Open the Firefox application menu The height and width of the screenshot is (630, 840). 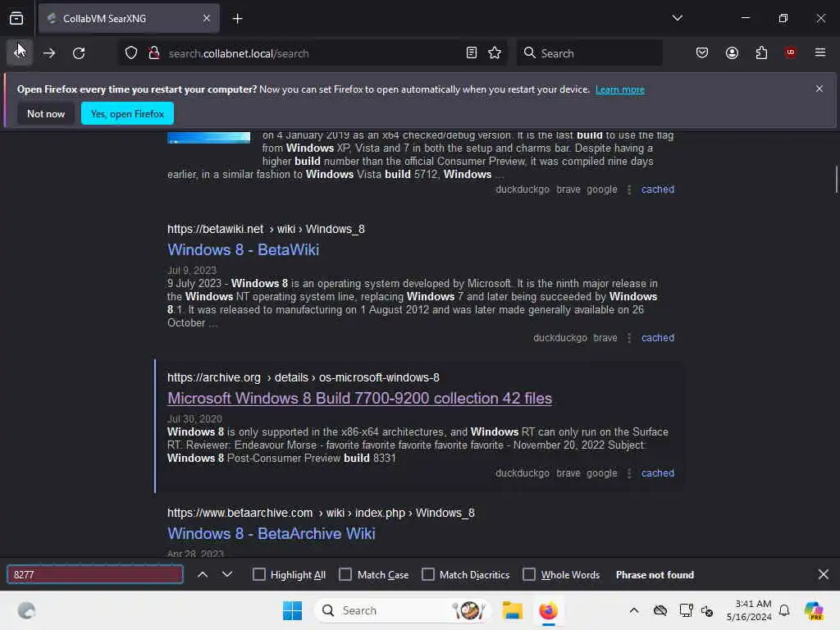coord(819,52)
